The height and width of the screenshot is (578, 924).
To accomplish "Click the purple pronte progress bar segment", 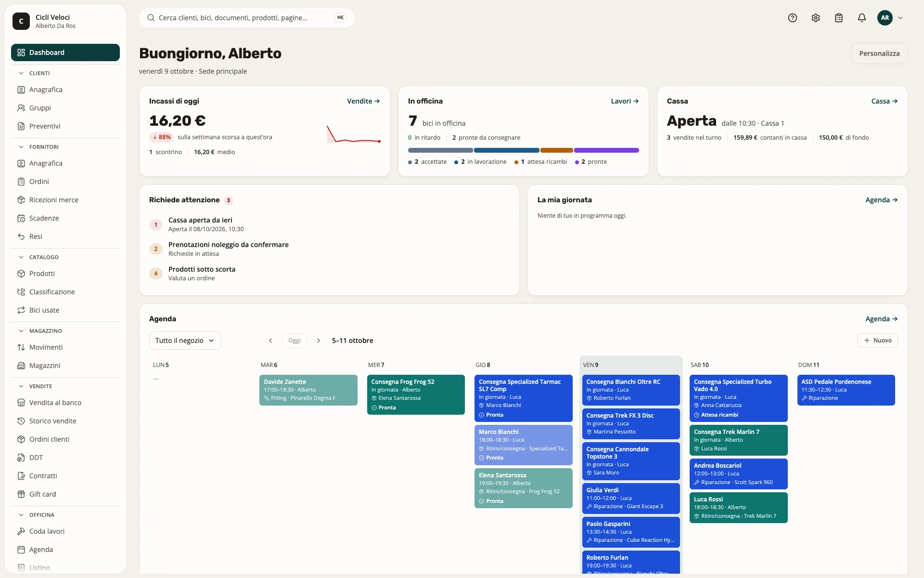I will coord(606,150).
